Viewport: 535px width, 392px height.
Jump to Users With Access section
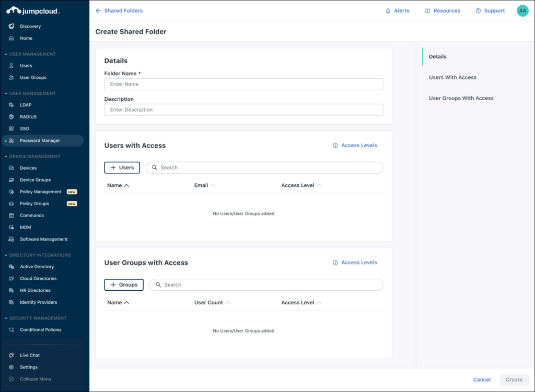tap(452, 77)
